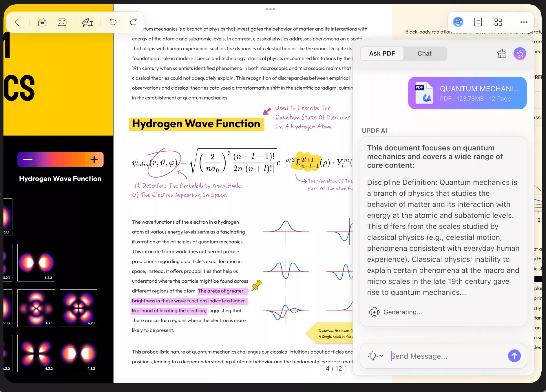Click the send message arrow button
546x392 pixels.
coord(514,356)
